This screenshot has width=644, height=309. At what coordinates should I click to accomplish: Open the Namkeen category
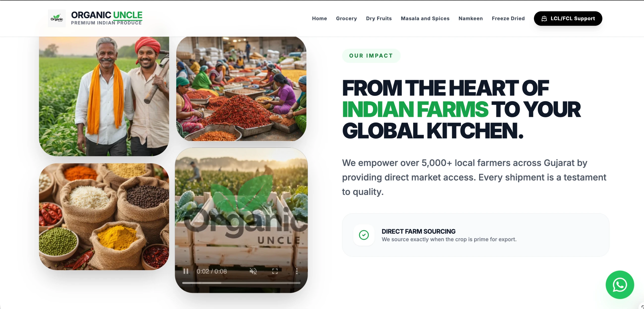470,19
